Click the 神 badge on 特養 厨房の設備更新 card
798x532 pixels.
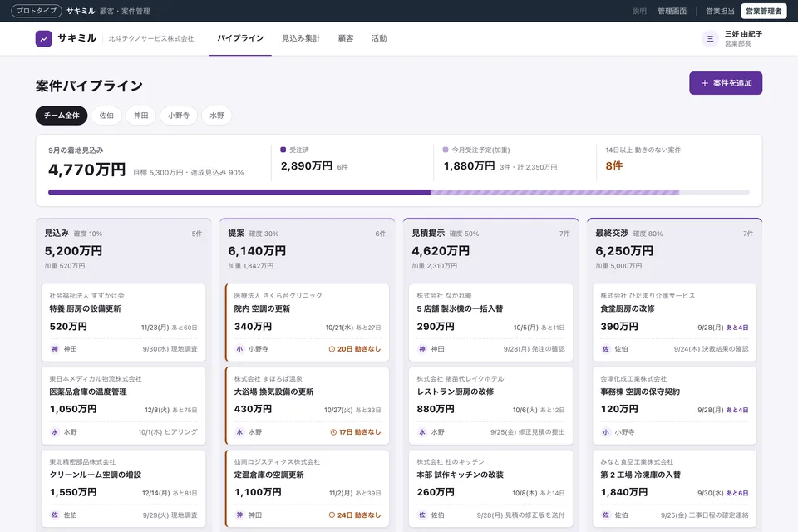point(55,349)
